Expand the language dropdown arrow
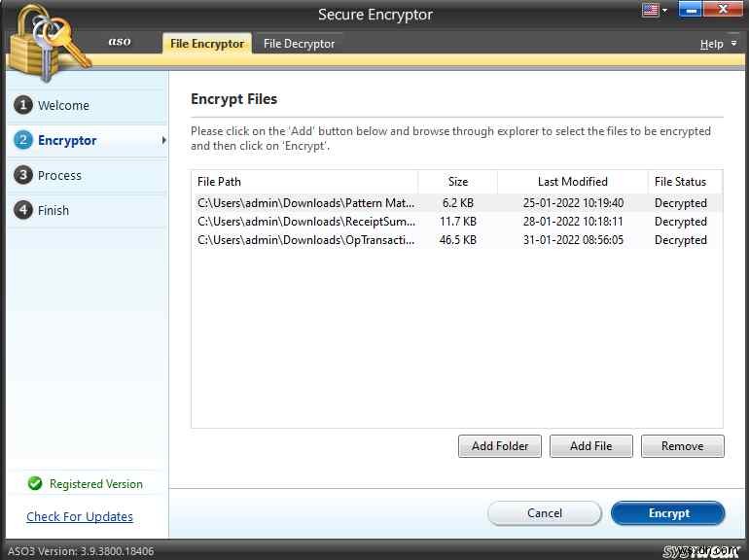This screenshot has height=560, width=749. point(665,10)
